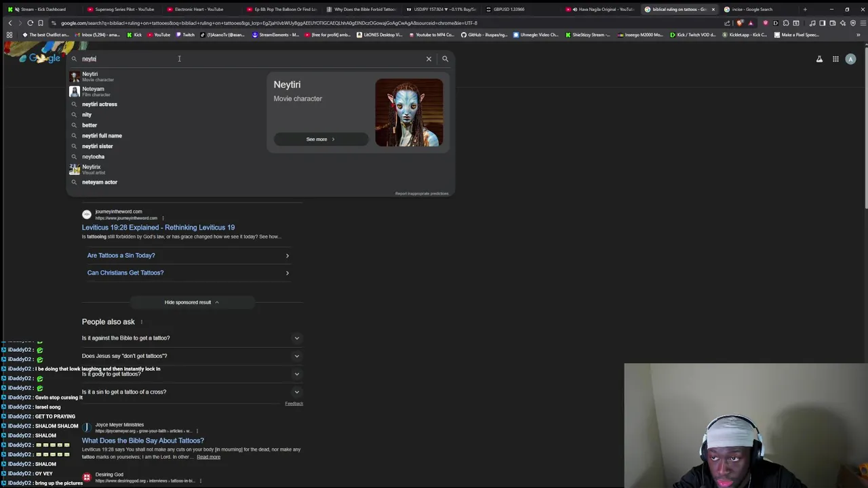The height and width of the screenshot is (488, 868).
Task: Select Neteyam Film character suggestion
Action: (x=166, y=91)
